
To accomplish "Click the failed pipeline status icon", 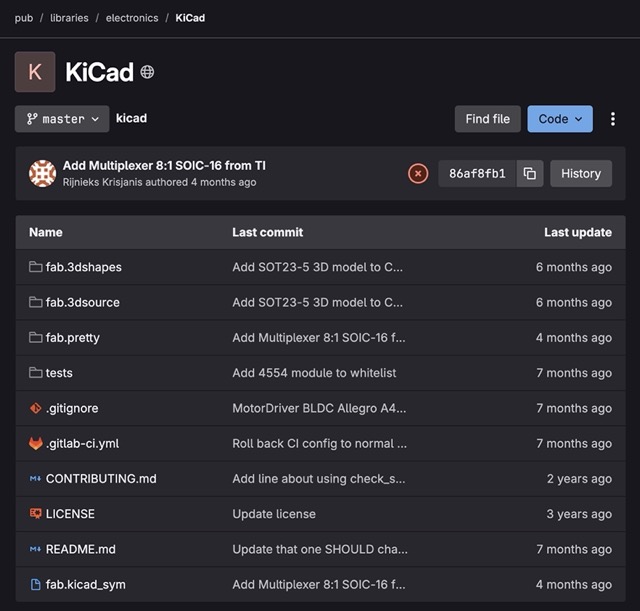I will [x=418, y=173].
